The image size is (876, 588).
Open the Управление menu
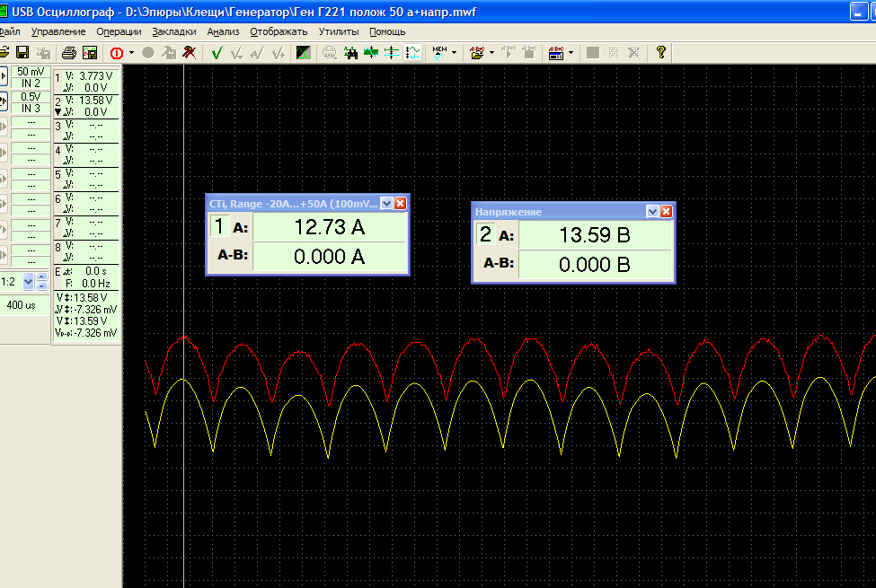tap(58, 31)
